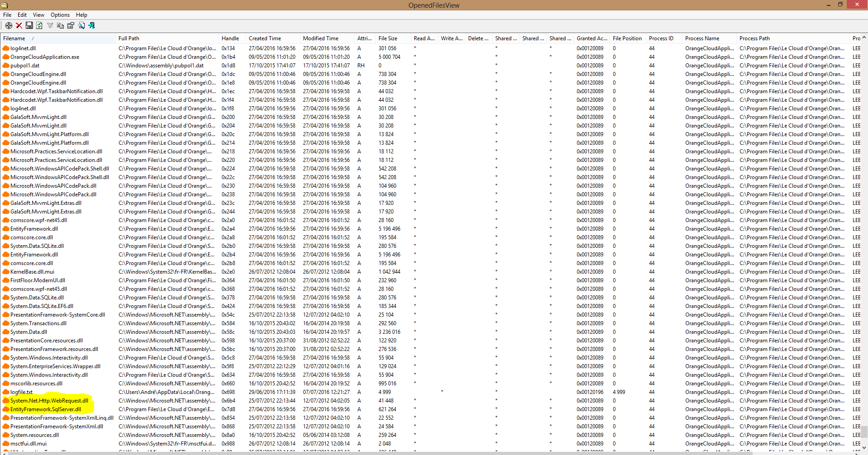Click the red X delete handle icon
Viewport: 868px width, 455px height.
click(19, 25)
